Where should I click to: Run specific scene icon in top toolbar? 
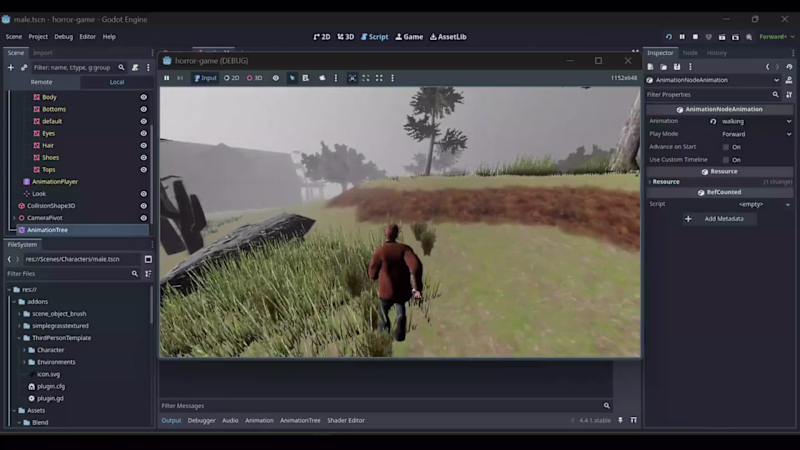point(735,37)
